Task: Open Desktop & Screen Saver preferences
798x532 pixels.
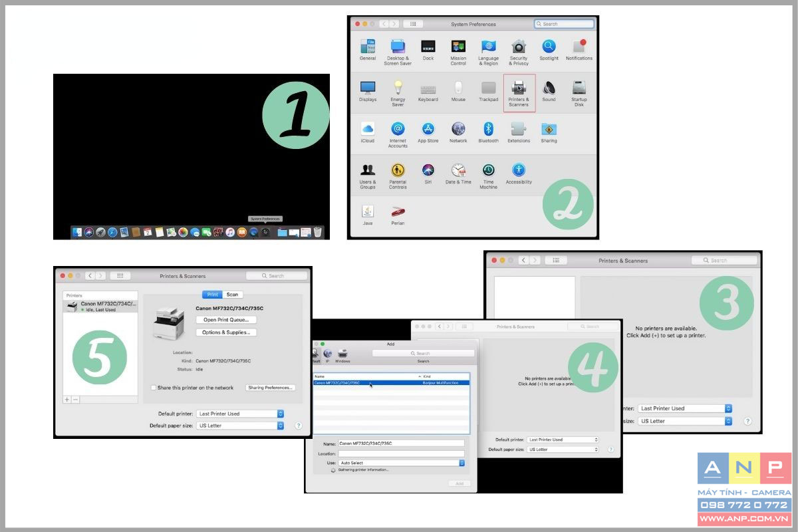Action: 398,52
